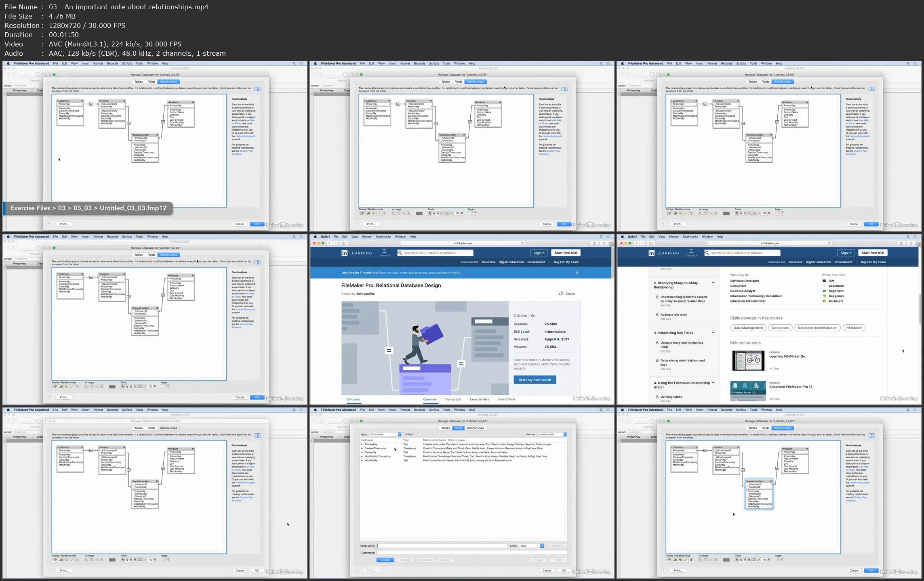
Task: Select the View Offline tab
Action: pos(506,399)
